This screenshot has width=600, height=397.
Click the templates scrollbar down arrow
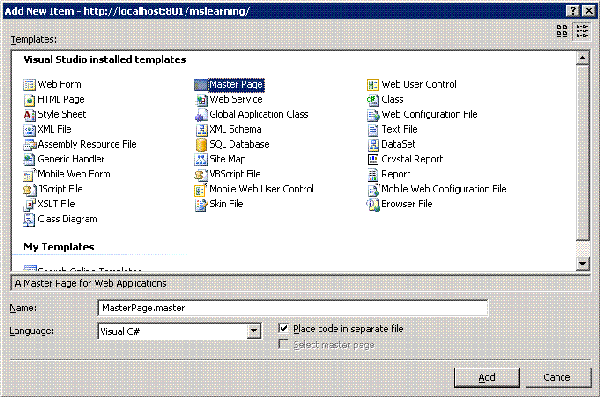[x=582, y=263]
